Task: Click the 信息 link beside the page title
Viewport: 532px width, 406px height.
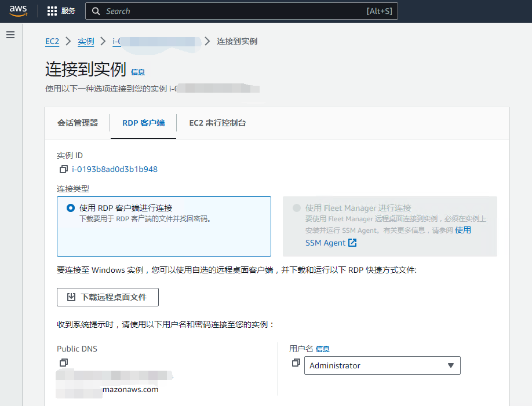Action: 138,72
